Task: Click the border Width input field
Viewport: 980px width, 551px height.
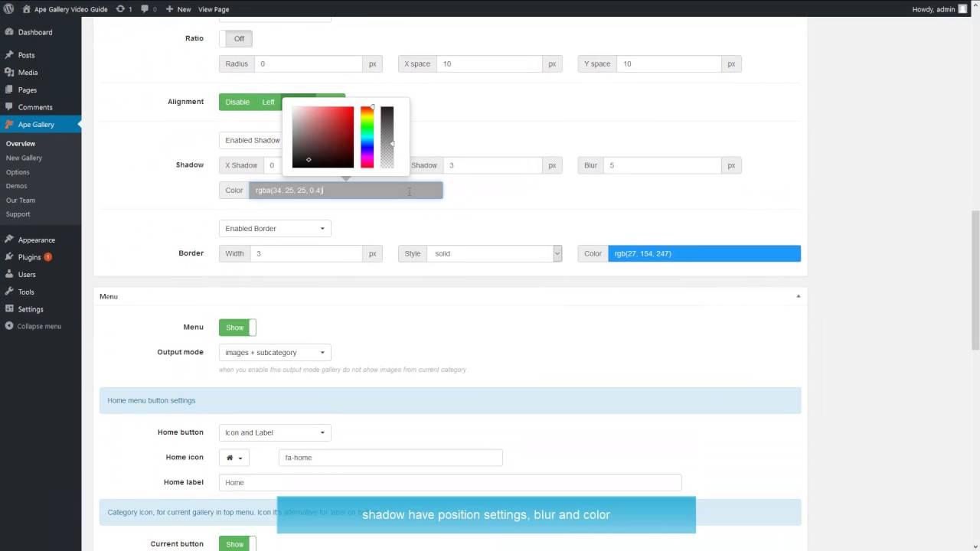Action: tap(306, 253)
